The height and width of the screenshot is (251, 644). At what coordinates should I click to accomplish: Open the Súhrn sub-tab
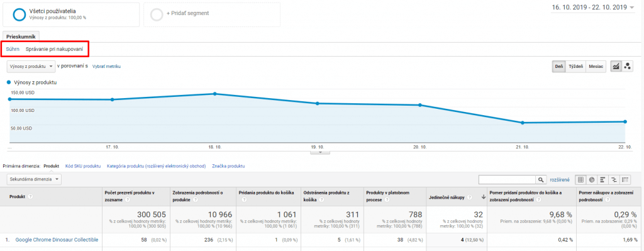coord(13,49)
